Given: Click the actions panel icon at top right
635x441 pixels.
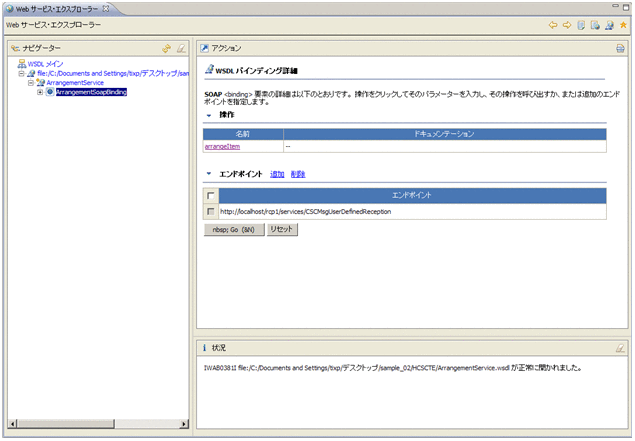Looking at the screenshot, I should [620, 48].
